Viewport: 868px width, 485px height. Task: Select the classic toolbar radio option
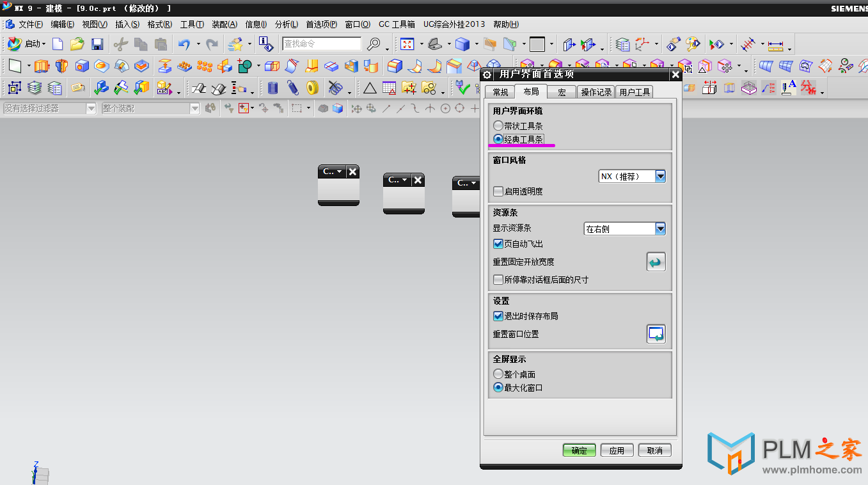point(498,139)
